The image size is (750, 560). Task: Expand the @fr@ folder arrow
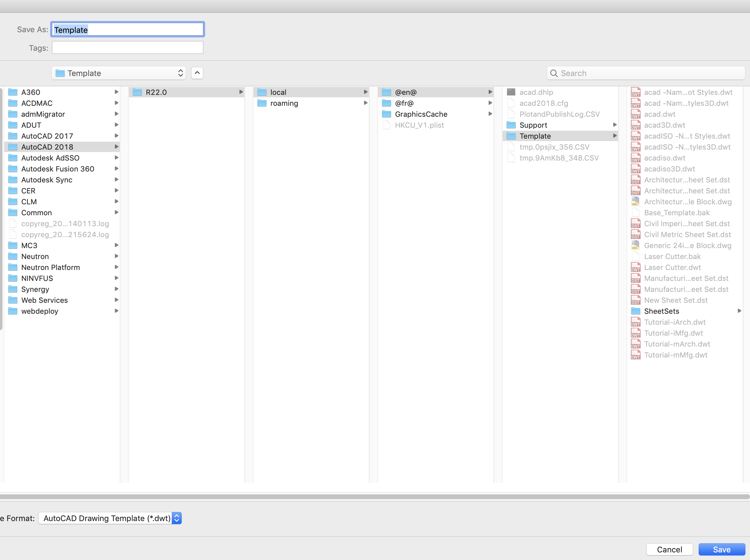coord(490,103)
